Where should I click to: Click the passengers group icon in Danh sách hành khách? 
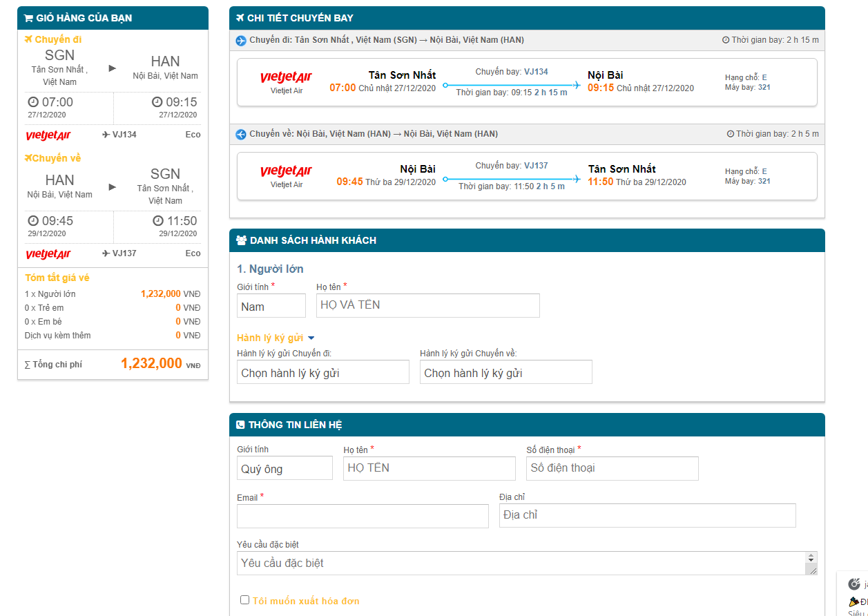(242, 240)
